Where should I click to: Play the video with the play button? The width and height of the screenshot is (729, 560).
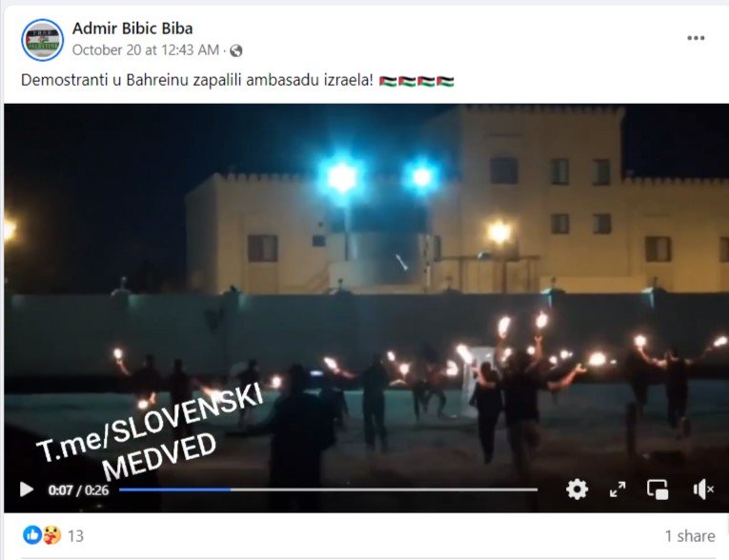point(27,490)
